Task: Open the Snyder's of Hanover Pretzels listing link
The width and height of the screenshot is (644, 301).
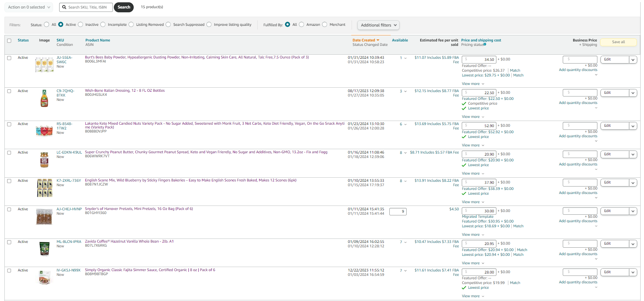Action: click(x=139, y=209)
